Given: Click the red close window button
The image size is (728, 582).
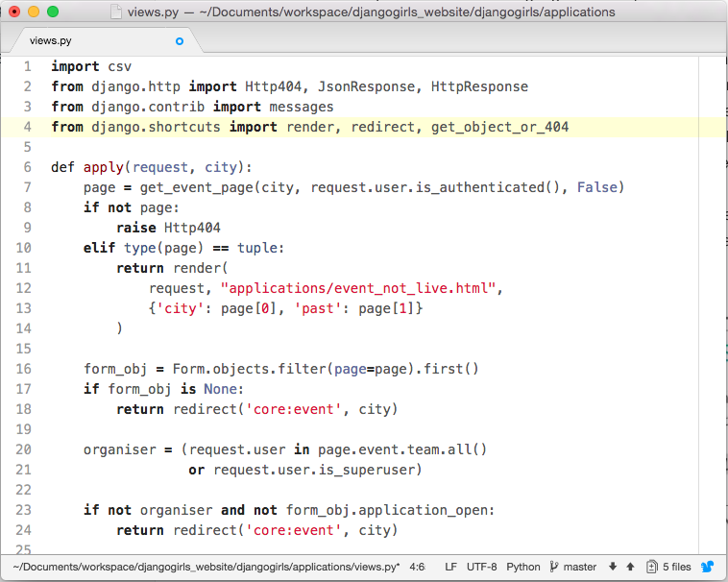Looking at the screenshot, I should [x=13, y=12].
